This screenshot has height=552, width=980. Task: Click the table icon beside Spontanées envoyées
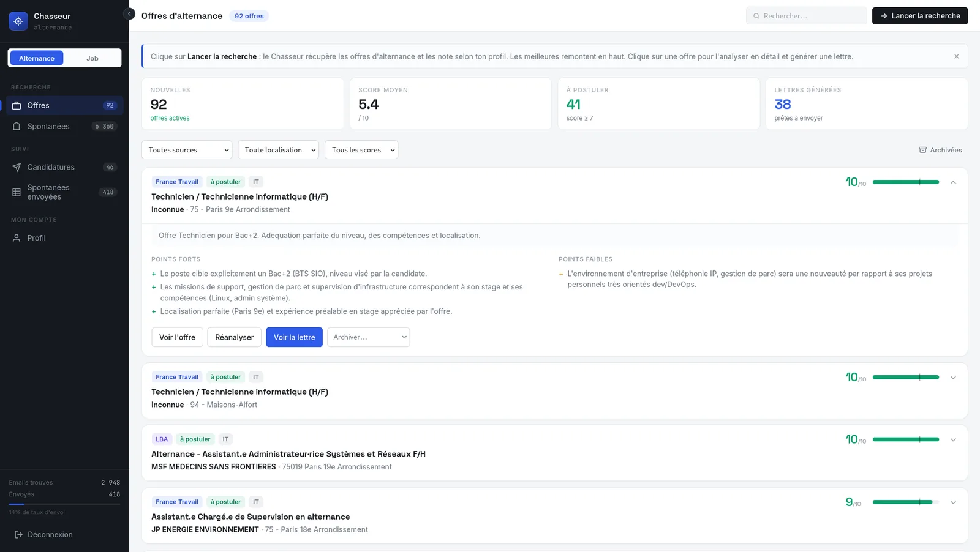(x=17, y=192)
